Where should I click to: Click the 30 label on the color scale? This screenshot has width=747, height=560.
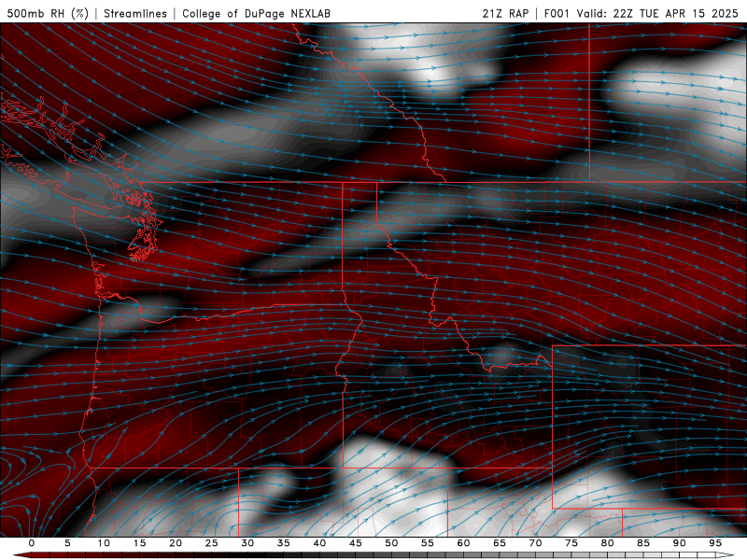[x=247, y=543]
